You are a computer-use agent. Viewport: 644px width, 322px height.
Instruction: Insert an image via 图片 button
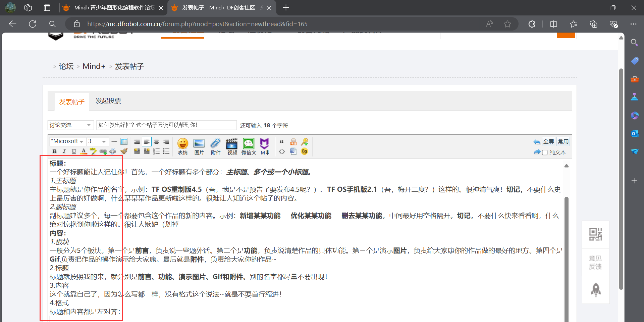tap(199, 146)
